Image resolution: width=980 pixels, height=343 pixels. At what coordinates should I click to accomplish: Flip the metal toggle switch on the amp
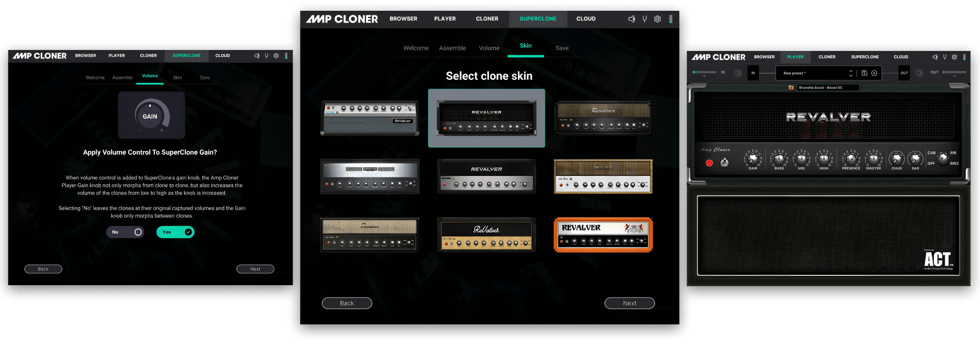point(724,162)
